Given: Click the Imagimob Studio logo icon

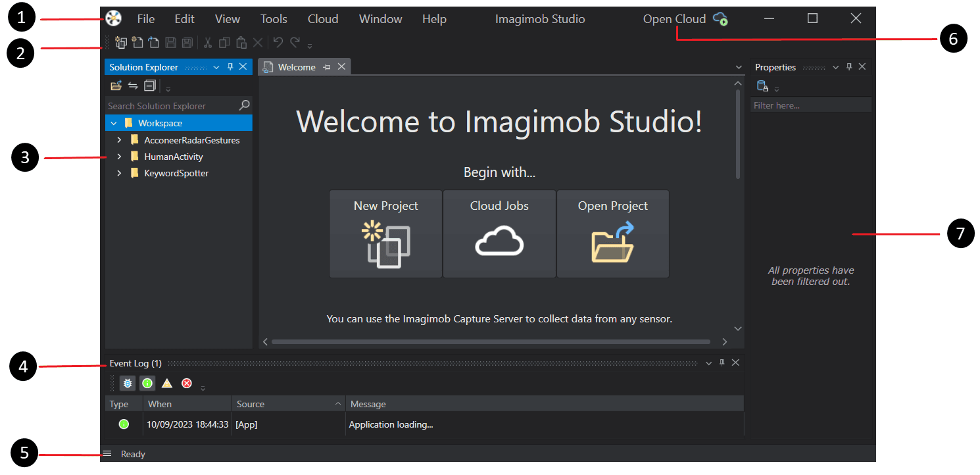Looking at the screenshot, I should tap(113, 18).
